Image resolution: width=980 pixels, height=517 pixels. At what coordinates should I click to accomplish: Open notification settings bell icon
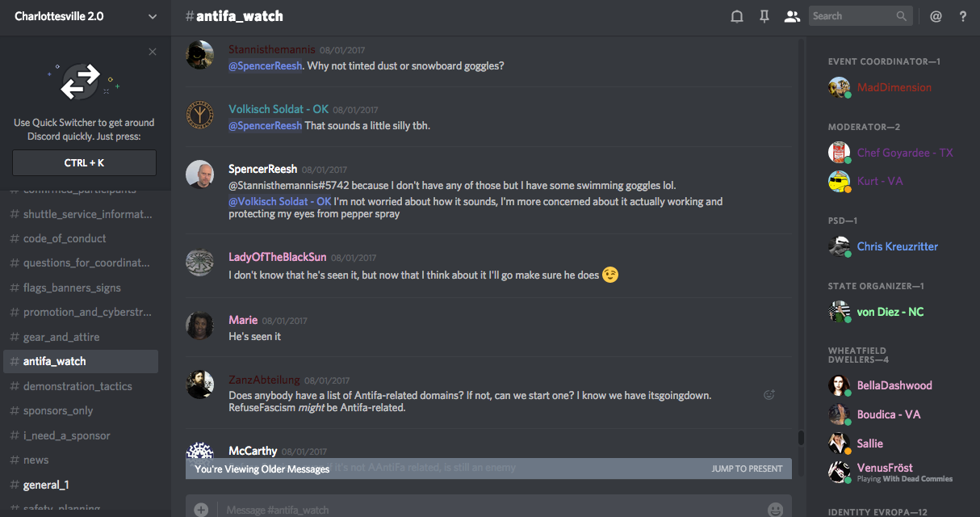(737, 16)
